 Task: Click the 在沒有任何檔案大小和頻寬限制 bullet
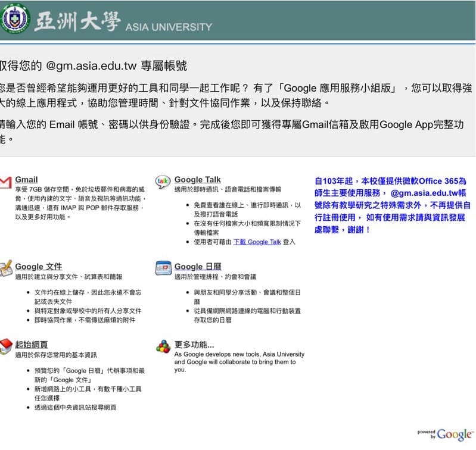[247, 228]
